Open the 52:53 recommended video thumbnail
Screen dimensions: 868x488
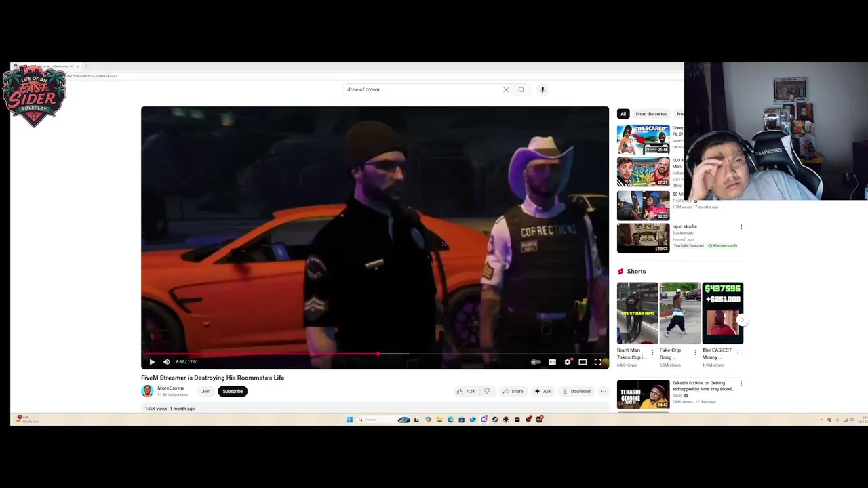click(x=643, y=205)
